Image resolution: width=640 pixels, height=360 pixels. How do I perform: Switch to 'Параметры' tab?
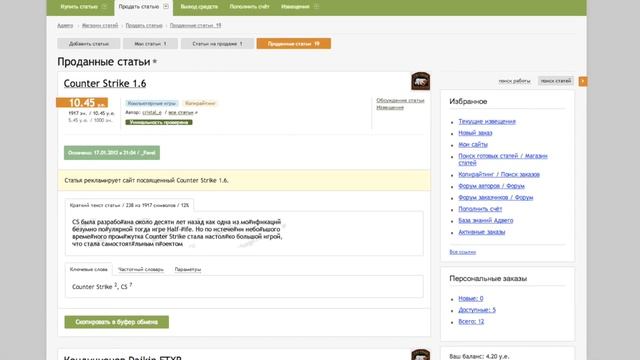(188, 269)
